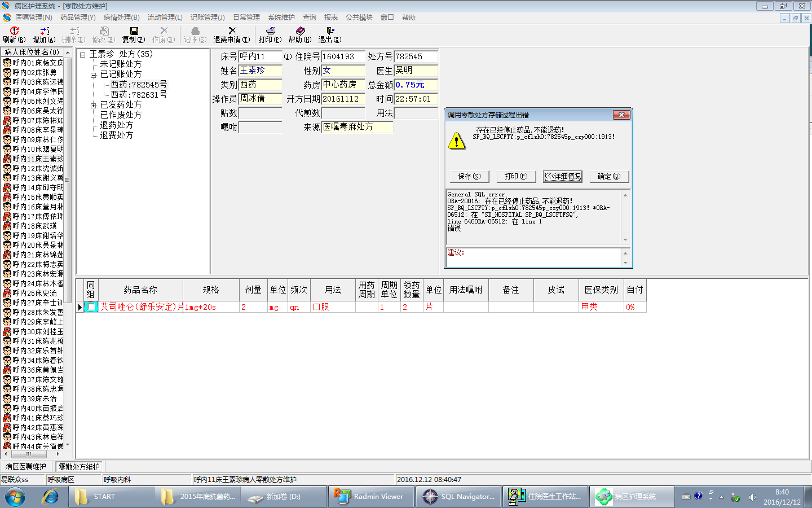Select patient icon for 呼内07床

7,120
